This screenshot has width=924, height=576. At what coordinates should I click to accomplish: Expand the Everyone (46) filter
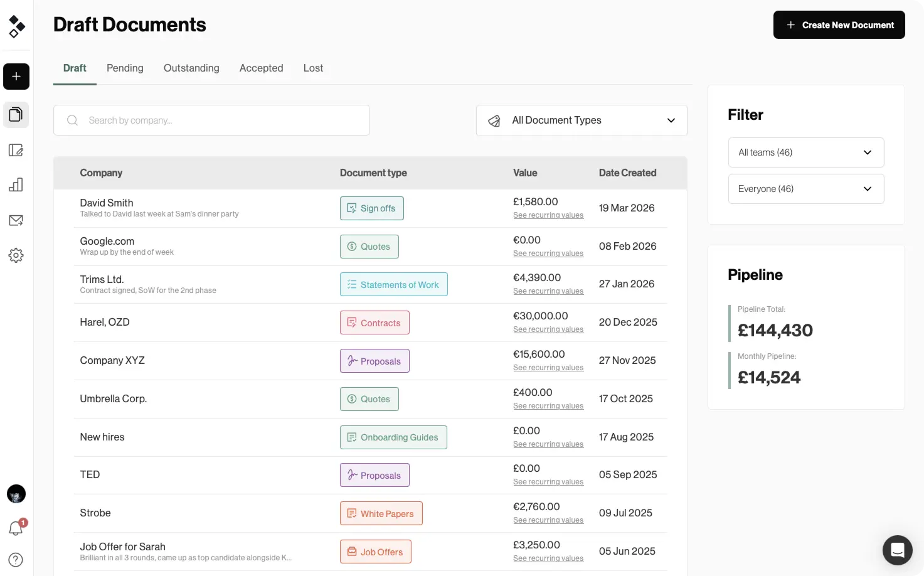coord(805,189)
